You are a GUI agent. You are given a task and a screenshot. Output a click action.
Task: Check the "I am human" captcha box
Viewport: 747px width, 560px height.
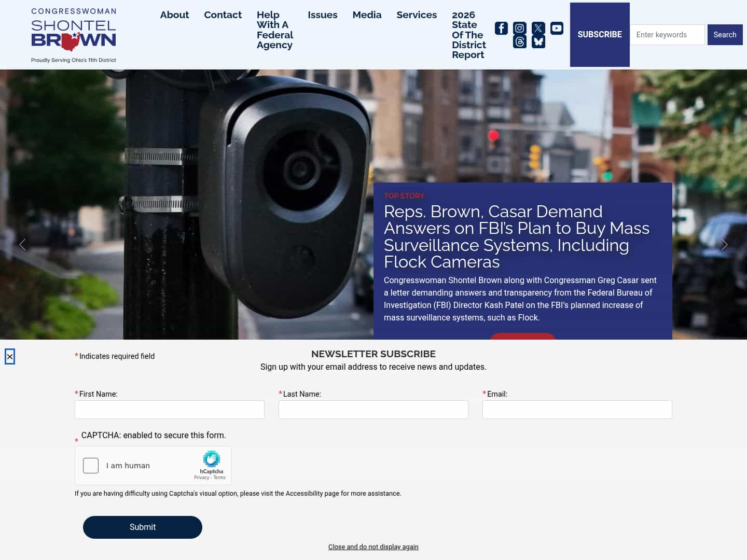click(91, 466)
